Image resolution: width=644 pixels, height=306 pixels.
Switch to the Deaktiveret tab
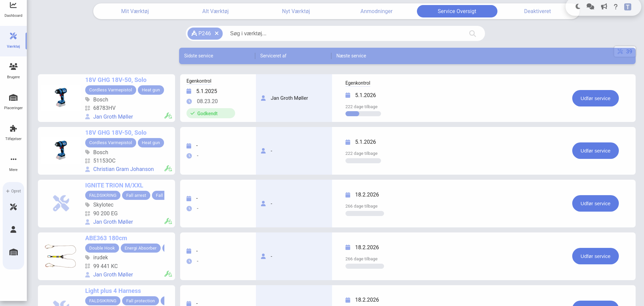(x=537, y=11)
